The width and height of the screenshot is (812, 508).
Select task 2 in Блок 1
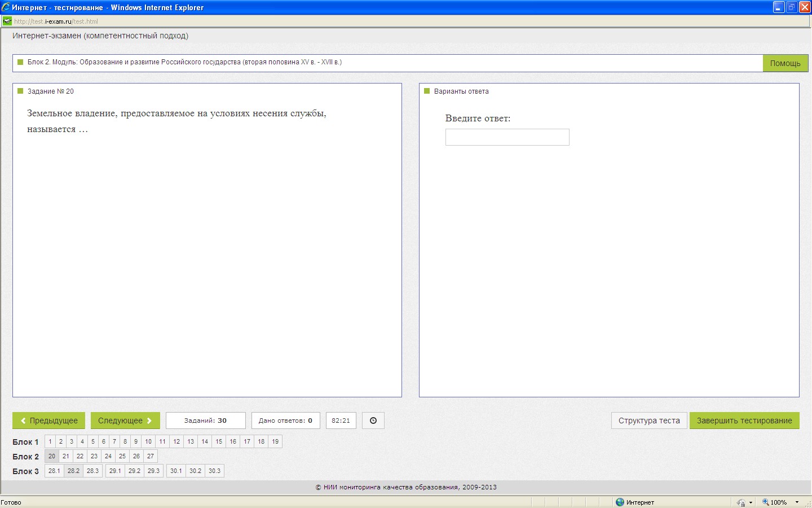click(61, 441)
